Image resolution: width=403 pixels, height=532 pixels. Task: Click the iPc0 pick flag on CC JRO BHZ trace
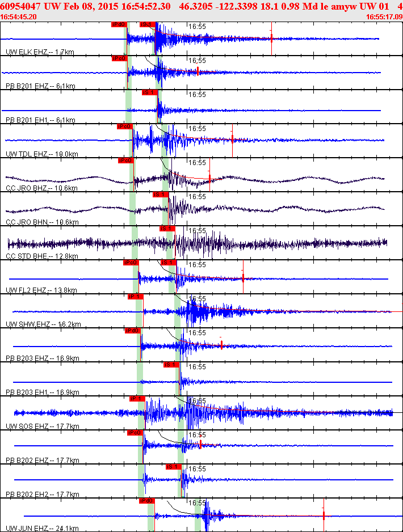click(125, 160)
